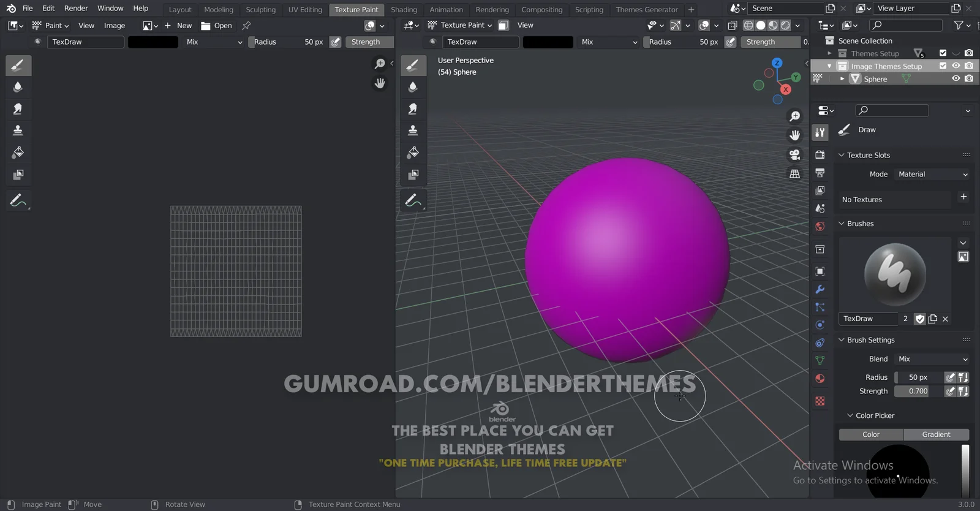Open the Physics properties tab
This screenshot has width=980, height=511.
tap(820, 325)
